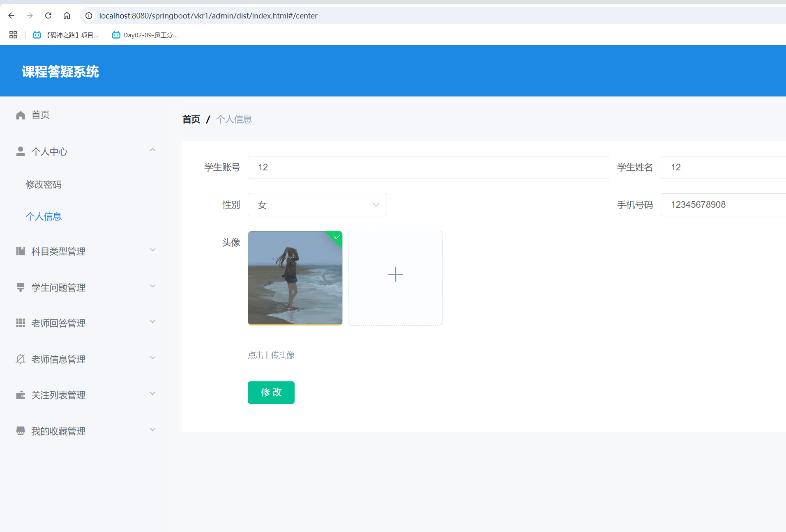This screenshot has width=786, height=532.
Task: Reload the page with refresh icon
Action: point(48,16)
